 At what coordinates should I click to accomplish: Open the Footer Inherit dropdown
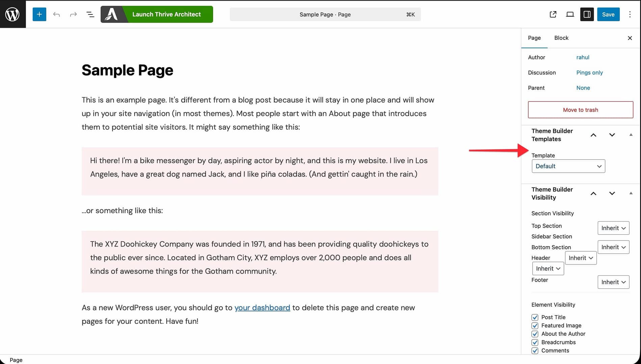click(x=613, y=282)
